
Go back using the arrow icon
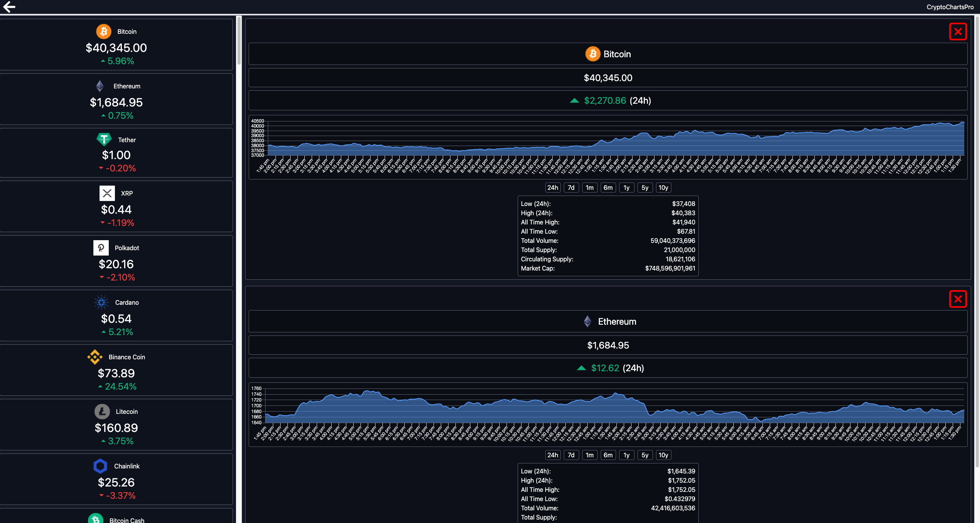tap(9, 7)
